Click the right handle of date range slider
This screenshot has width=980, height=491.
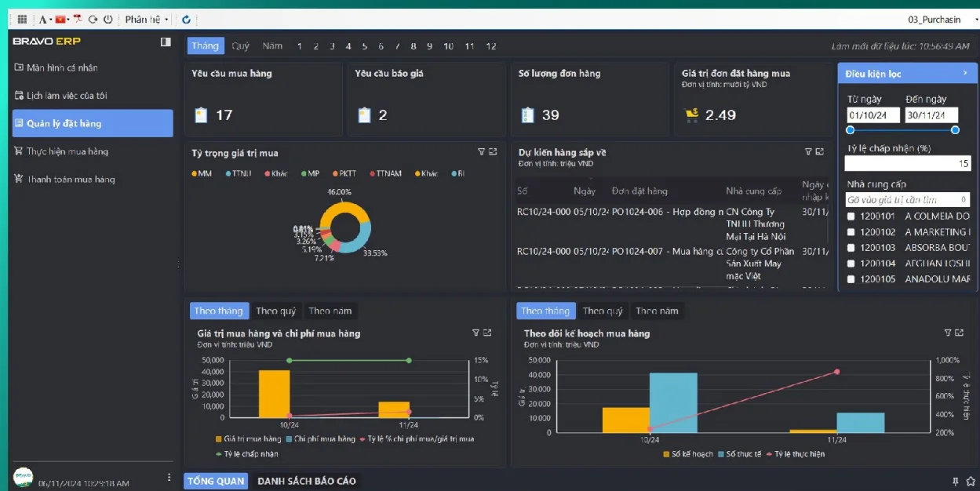pyautogui.click(x=955, y=130)
